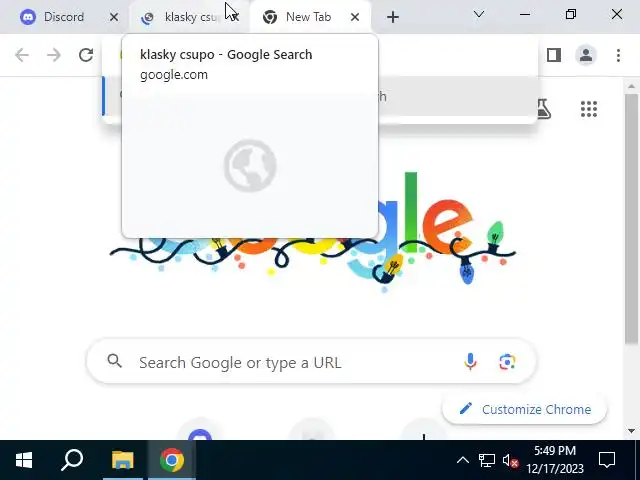This screenshot has height=480, width=640.
Task: Click the forward navigation arrow
Action: 53,55
